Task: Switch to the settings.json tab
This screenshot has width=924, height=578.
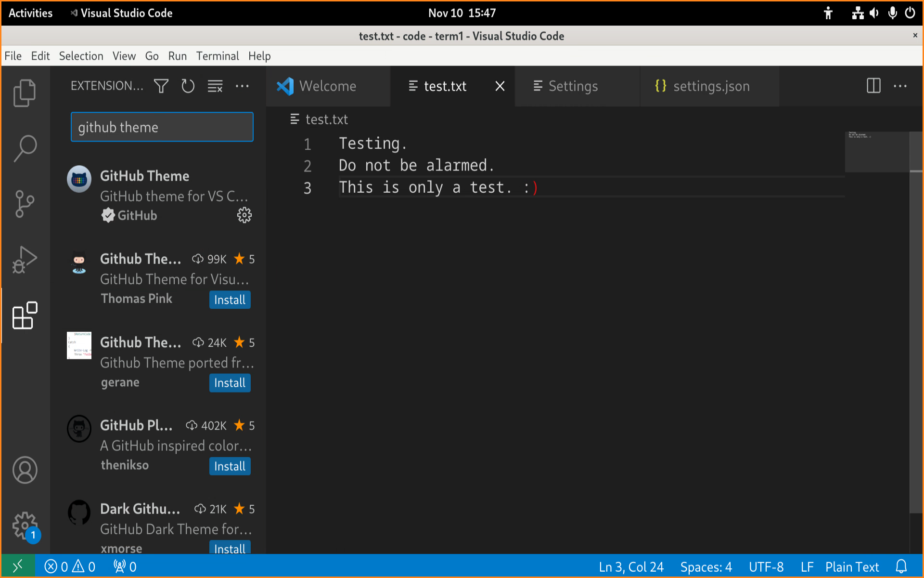Action: tap(710, 86)
